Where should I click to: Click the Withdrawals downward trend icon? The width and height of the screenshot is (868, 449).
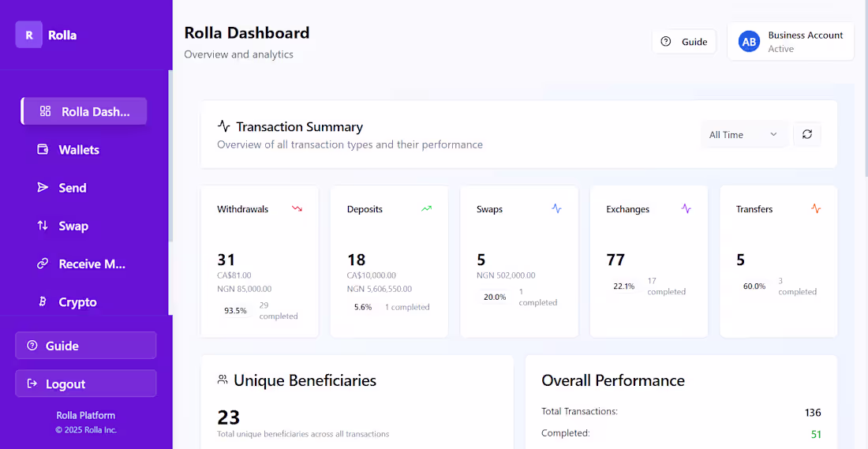click(x=297, y=209)
